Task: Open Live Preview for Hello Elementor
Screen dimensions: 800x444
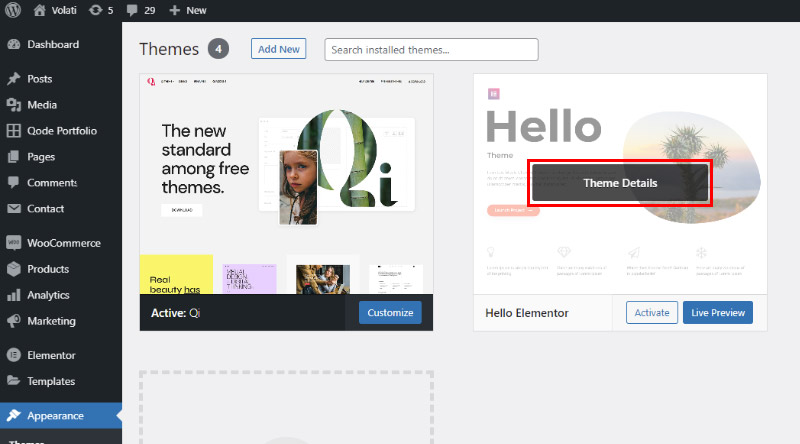Action: (718, 312)
